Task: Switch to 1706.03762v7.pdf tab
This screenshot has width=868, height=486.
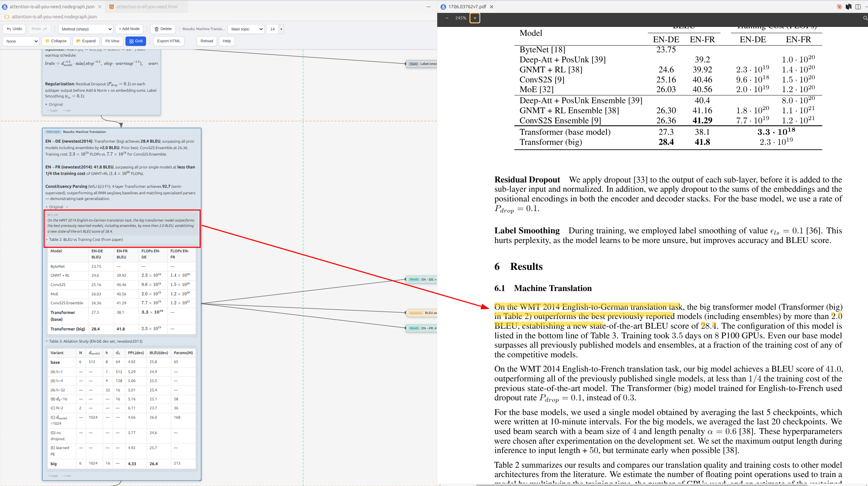Action: point(467,6)
